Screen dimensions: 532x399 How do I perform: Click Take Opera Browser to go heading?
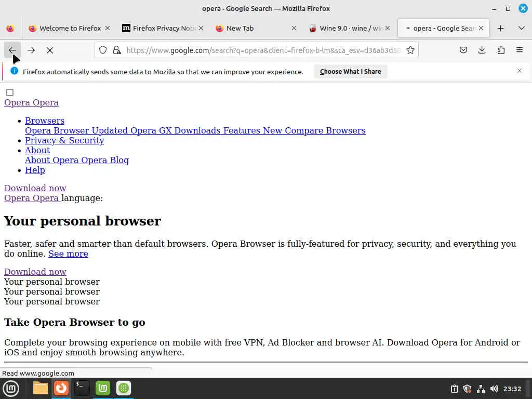tap(75, 322)
